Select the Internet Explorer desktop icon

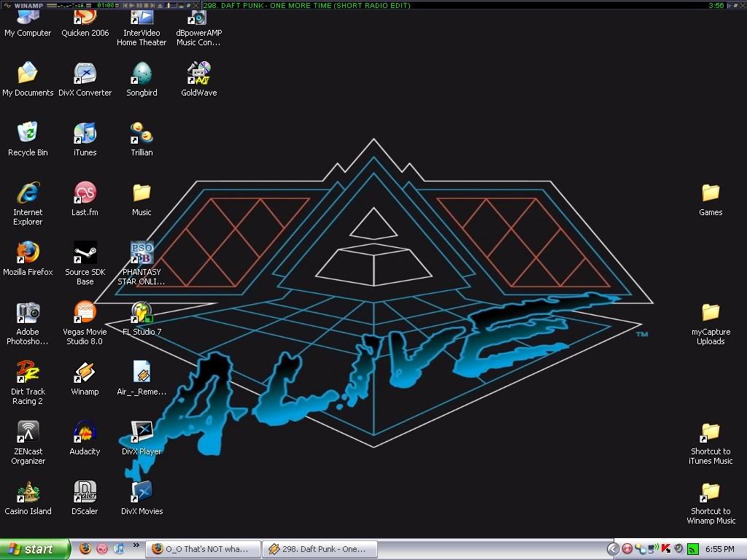[x=28, y=203]
